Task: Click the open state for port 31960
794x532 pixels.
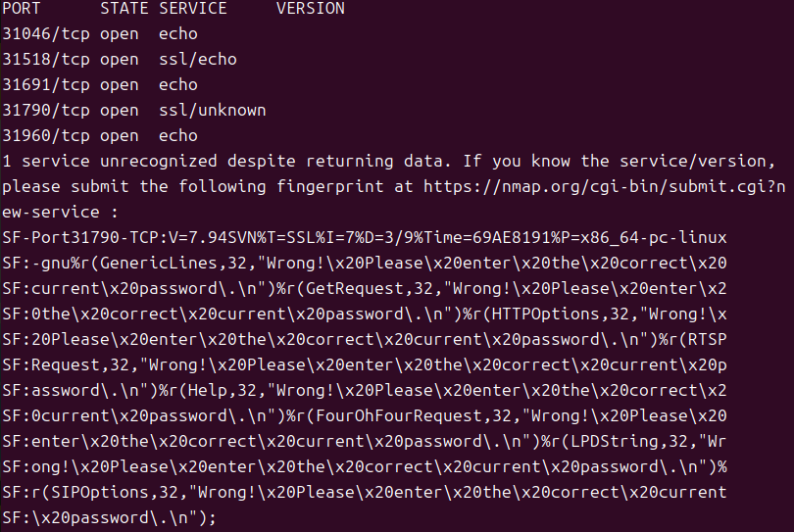Action: pyautogui.click(x=120, y=136)
